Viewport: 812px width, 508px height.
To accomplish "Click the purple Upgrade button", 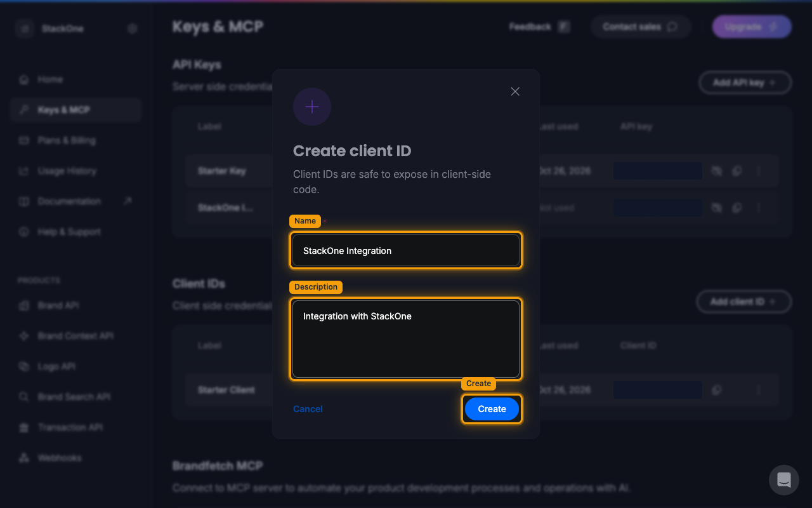I will point(752,27).
